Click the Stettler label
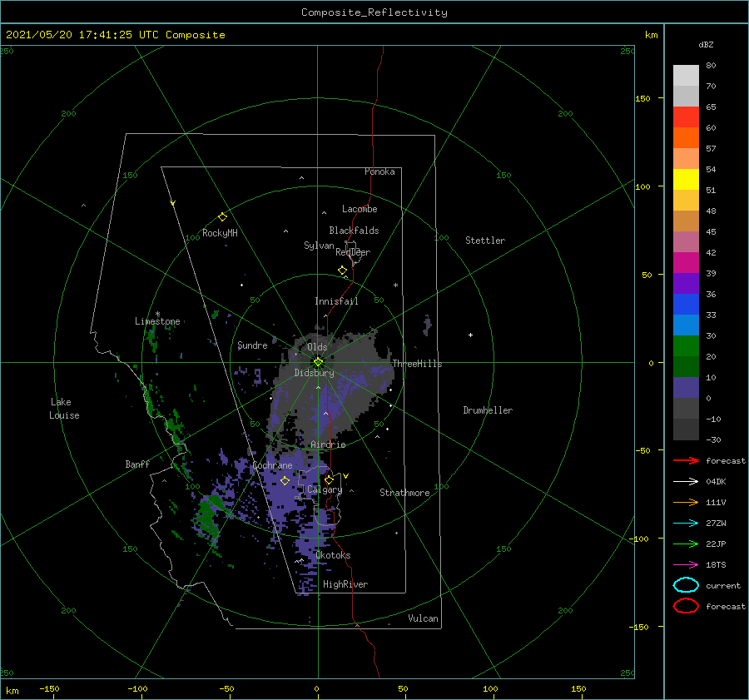Image resolution: width=749 pixels, height=700 pixels. click(485, 241)
